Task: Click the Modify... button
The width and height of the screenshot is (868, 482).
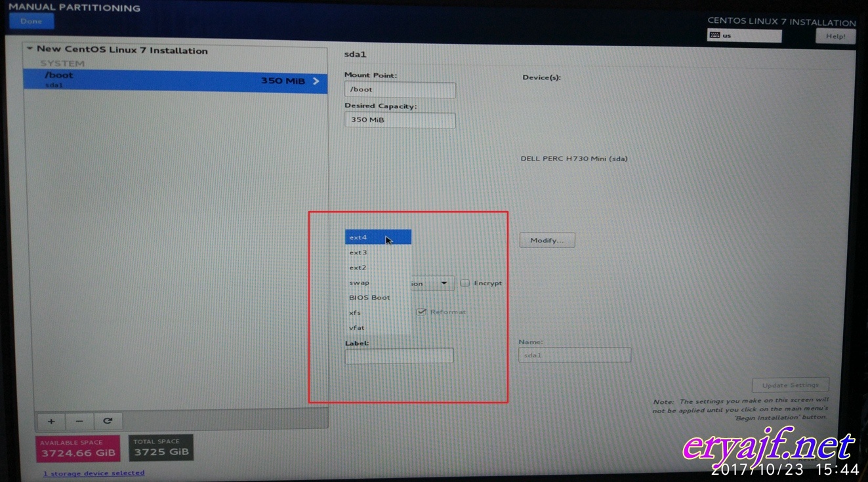Action: pos(547,241)
